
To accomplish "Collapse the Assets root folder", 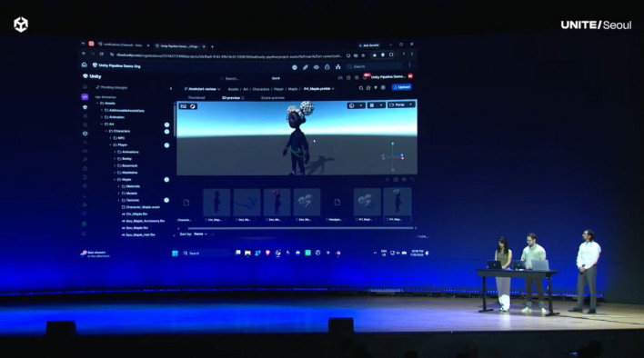I will pyautogui.click(x=97, y=104).
